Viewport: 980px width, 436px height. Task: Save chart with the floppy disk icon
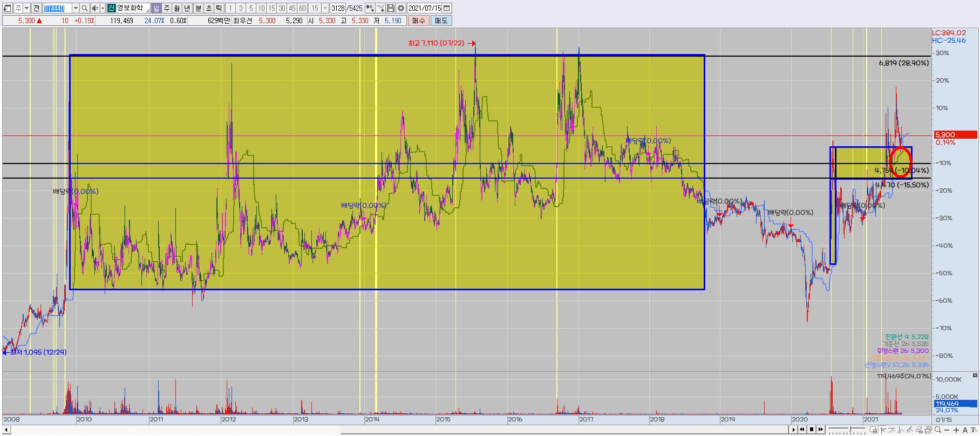click(x=391, y=8)
